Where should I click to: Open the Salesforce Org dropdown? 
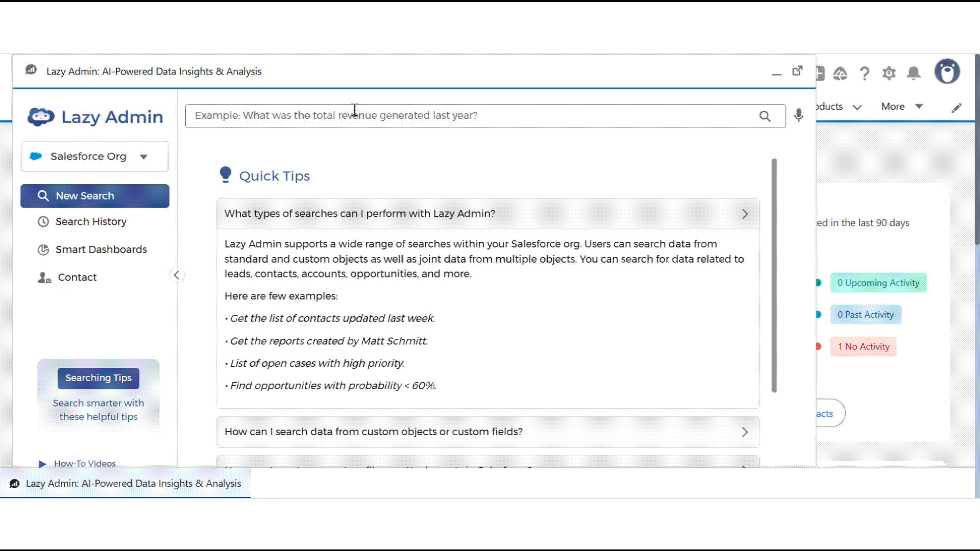tap(95, 157)
